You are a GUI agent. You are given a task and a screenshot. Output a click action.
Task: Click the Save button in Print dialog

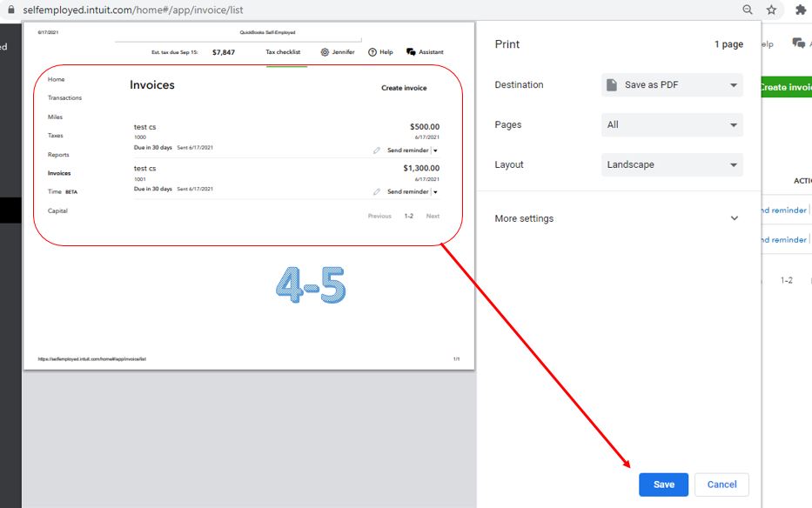click(x=663, y=485)
